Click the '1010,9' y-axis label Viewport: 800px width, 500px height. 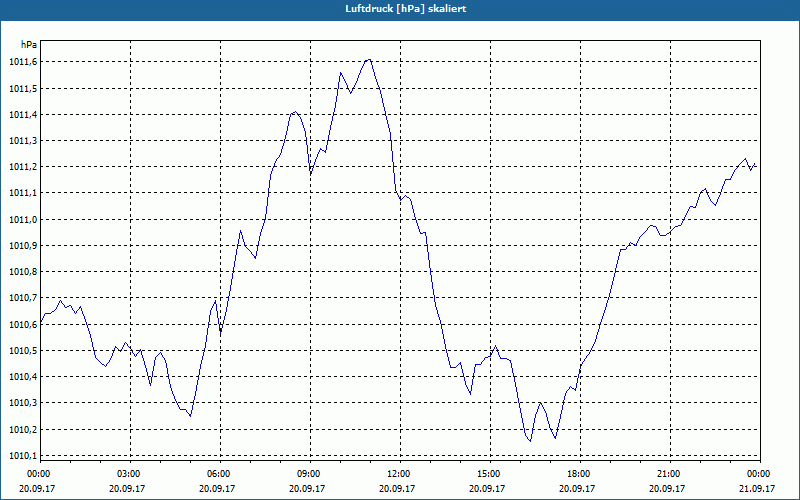[x=23, y=245]
